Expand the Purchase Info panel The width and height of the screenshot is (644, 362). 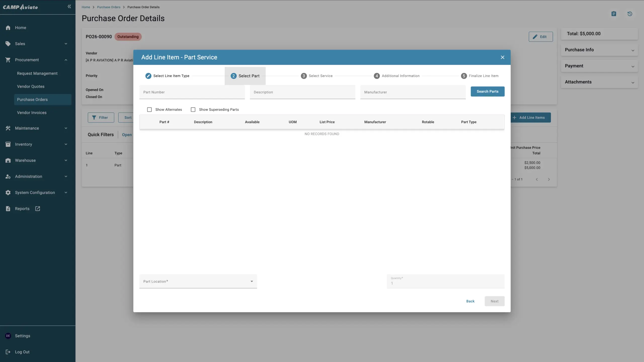633,50
